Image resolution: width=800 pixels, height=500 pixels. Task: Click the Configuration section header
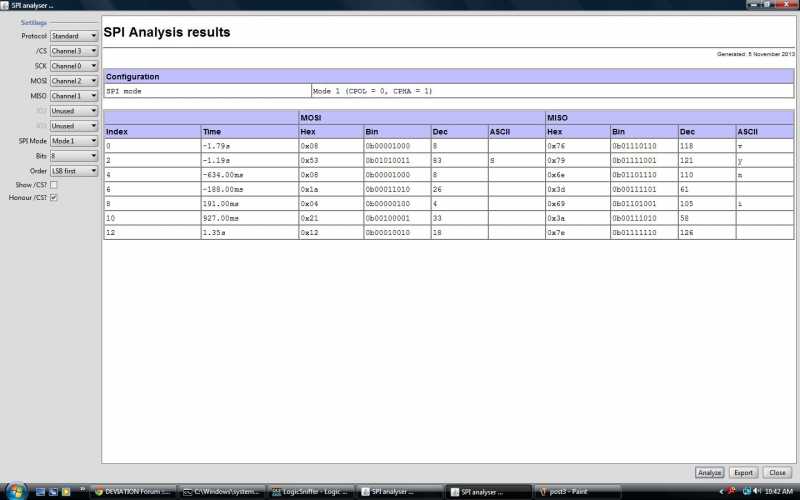448,77
